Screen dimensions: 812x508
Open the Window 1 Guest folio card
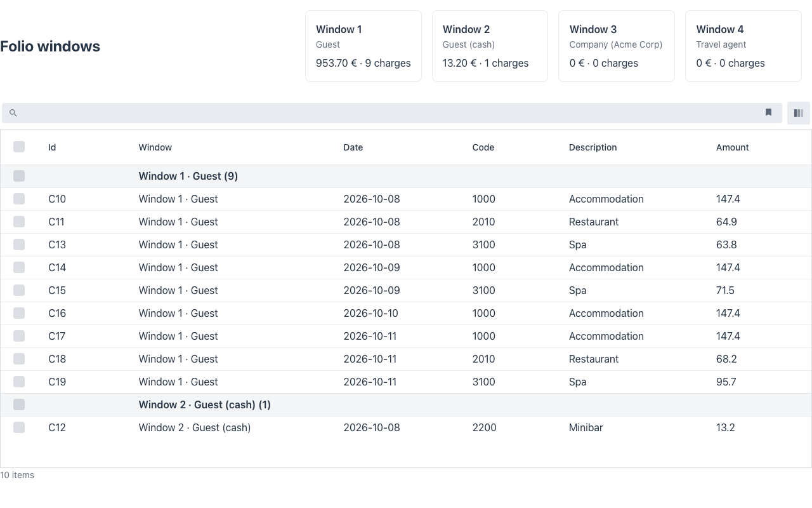pyautogui.click(x=363, y=46)
